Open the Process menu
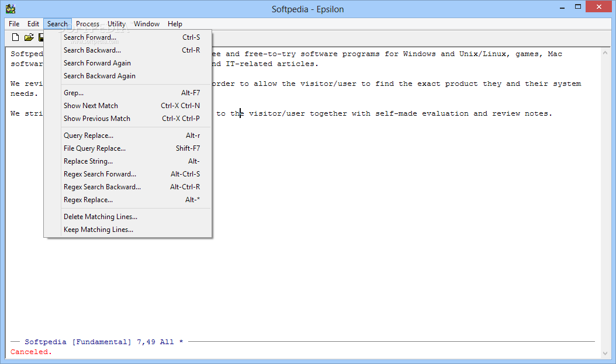616x364 pixels. click(88, 24)
